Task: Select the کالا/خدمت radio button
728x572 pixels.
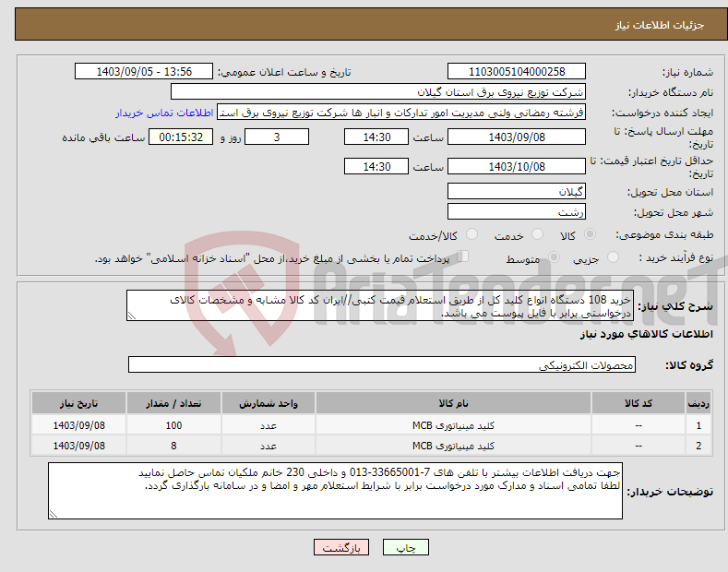Action: 471,234
